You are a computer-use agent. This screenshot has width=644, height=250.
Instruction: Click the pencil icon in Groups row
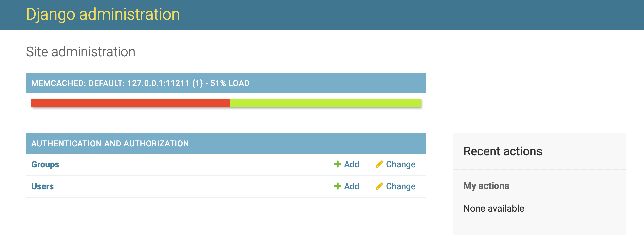coord(379,164)
